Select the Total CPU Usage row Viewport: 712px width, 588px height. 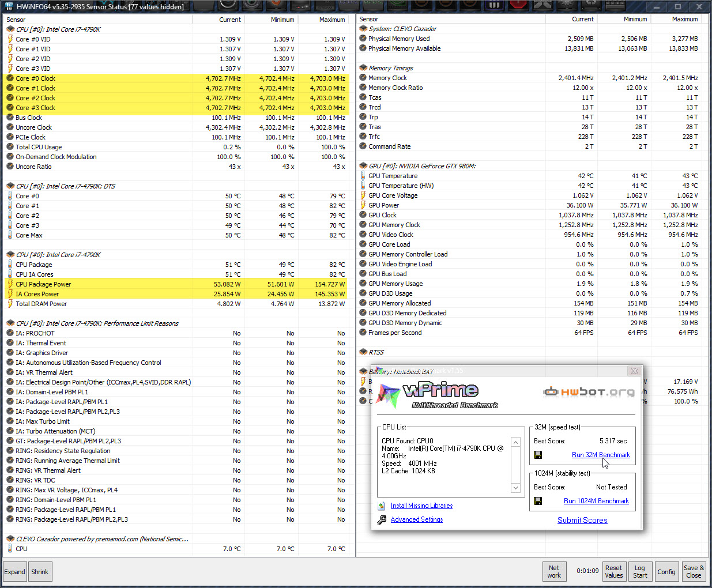pos(176,147)
